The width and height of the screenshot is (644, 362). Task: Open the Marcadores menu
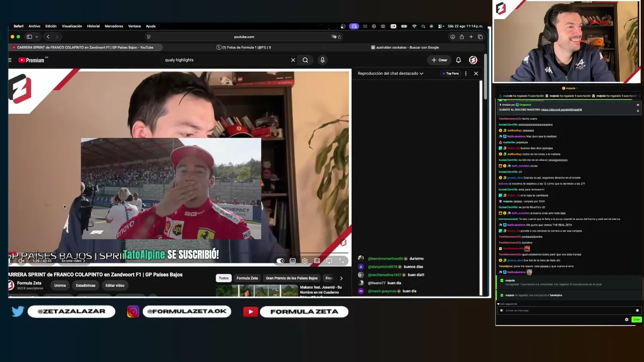tap(114, 26)
